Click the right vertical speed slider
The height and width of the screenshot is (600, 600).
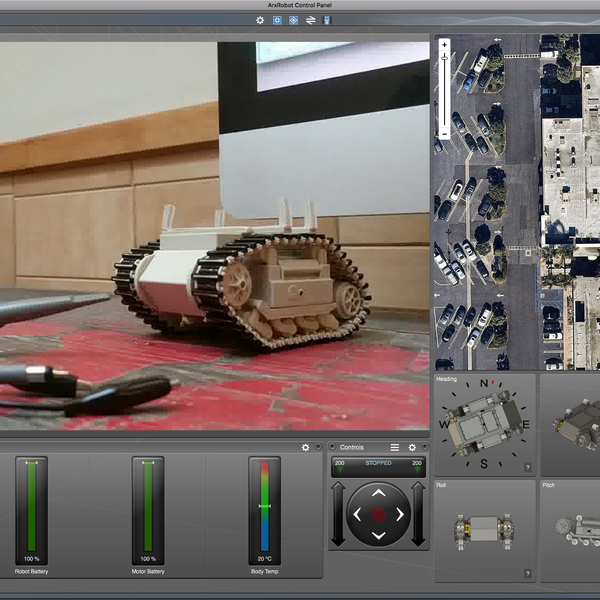pos(418,513)
